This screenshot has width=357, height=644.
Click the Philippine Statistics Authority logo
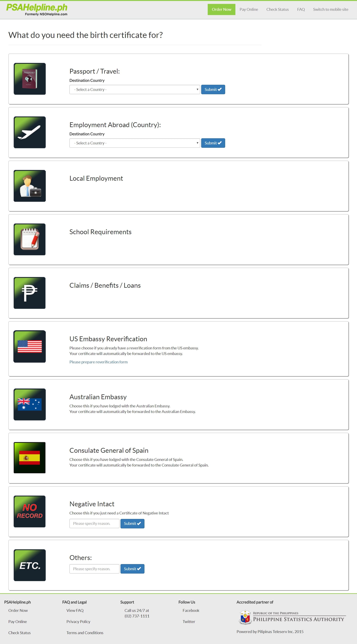click(292, 617)
